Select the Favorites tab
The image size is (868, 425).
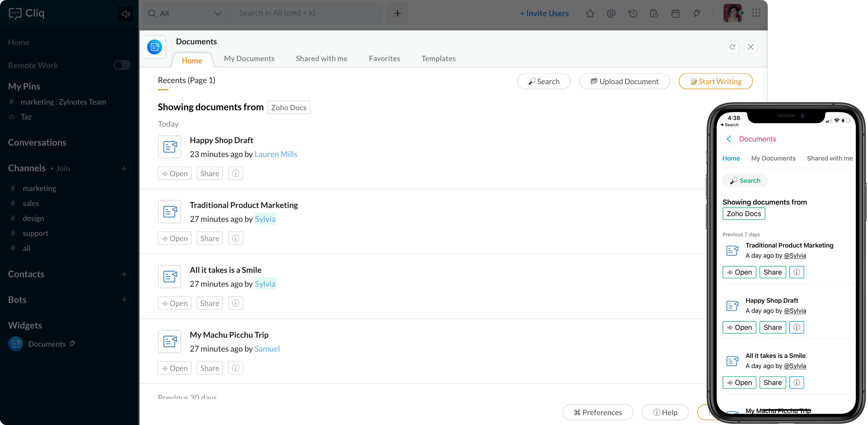point(385,58)
